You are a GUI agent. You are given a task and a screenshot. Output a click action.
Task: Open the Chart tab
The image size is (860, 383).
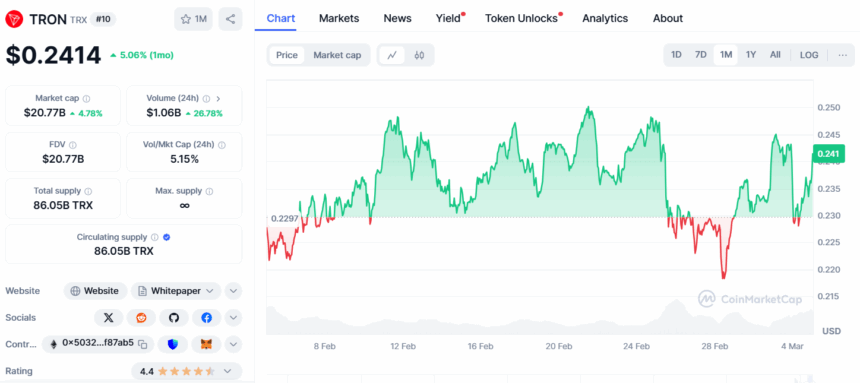[281, 18]
